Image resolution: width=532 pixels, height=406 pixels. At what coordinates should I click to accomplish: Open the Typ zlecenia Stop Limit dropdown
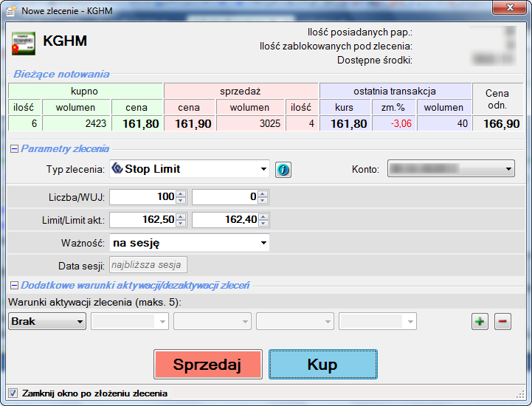click(190, 169)
